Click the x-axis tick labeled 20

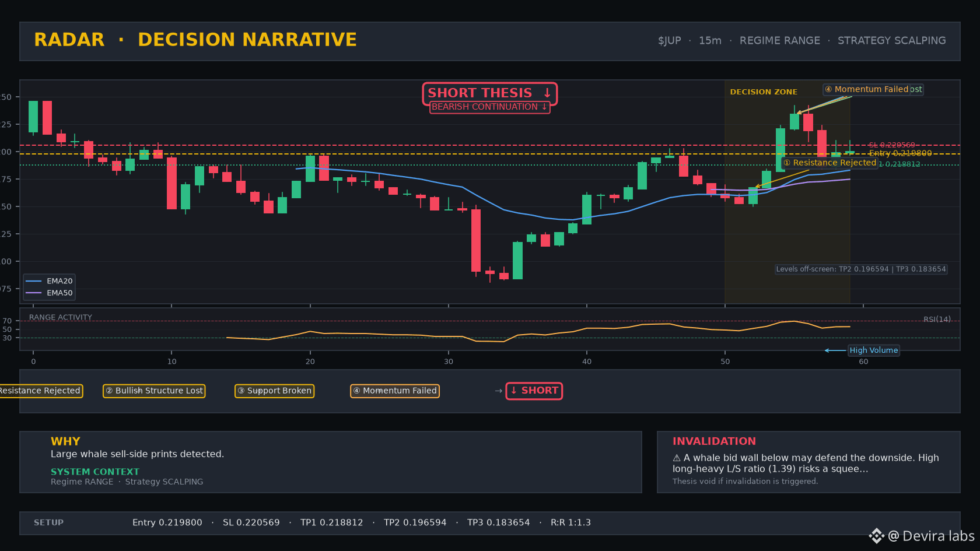(310, 362)
